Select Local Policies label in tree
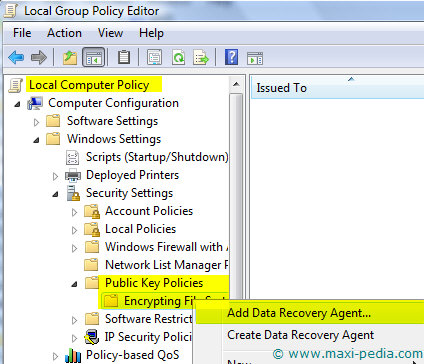The image size is (424, 364). [140, 229]
